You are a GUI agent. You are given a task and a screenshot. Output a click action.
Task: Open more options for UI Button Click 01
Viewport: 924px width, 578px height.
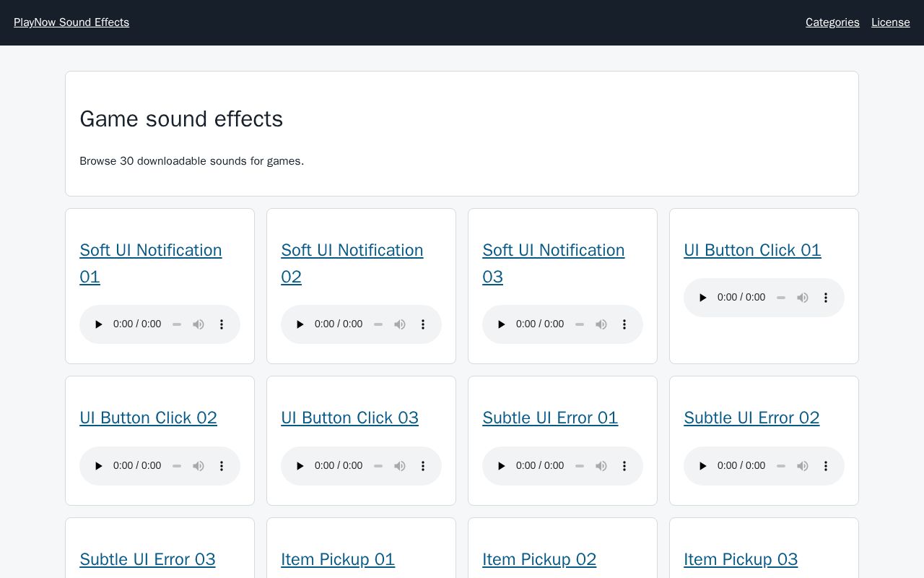(x=826, y=298)
